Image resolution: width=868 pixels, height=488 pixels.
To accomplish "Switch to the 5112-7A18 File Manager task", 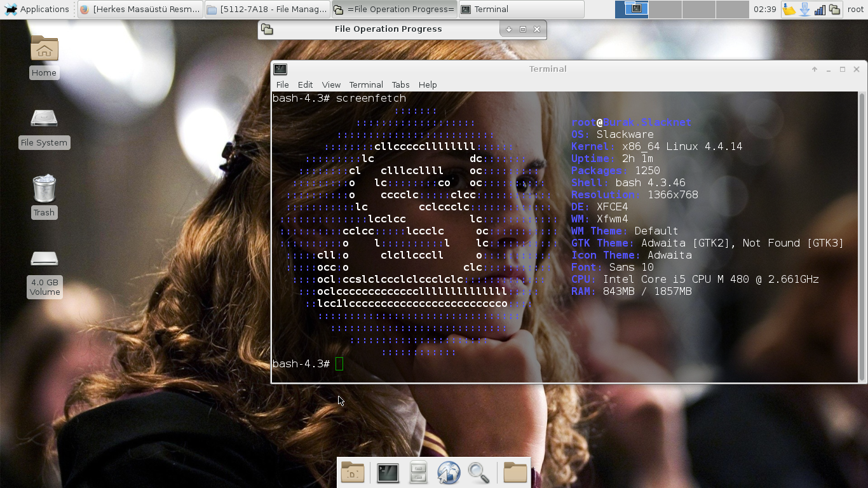I will point(268,9).
